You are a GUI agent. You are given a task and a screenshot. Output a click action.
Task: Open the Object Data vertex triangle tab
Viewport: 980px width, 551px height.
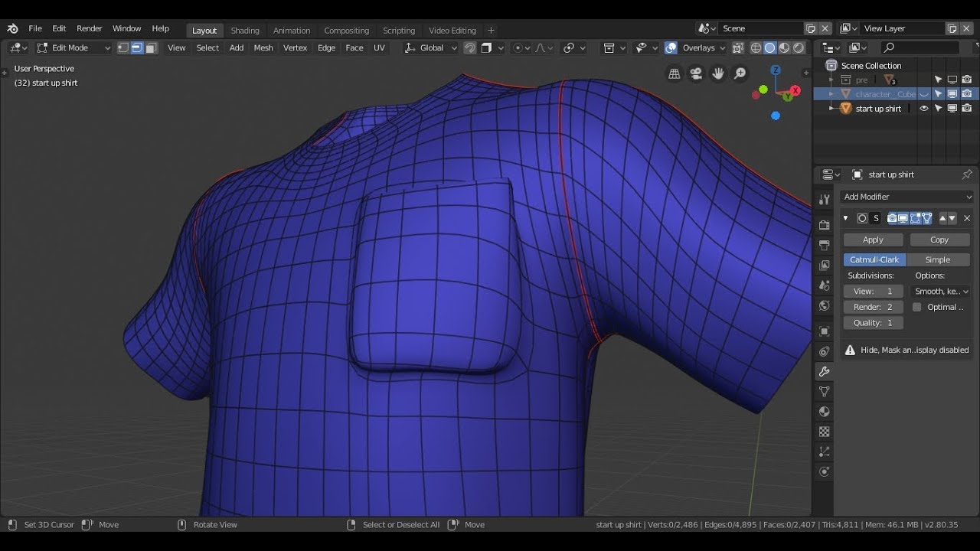click(824, 392)
